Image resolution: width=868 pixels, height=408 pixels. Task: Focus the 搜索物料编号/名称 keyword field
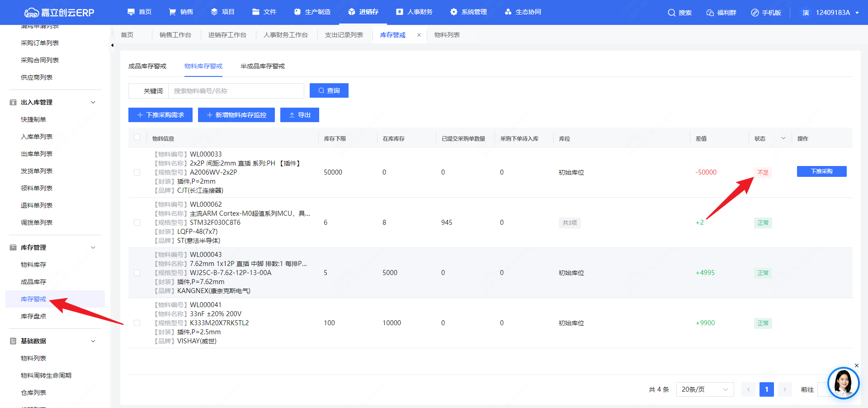point(236,91)
